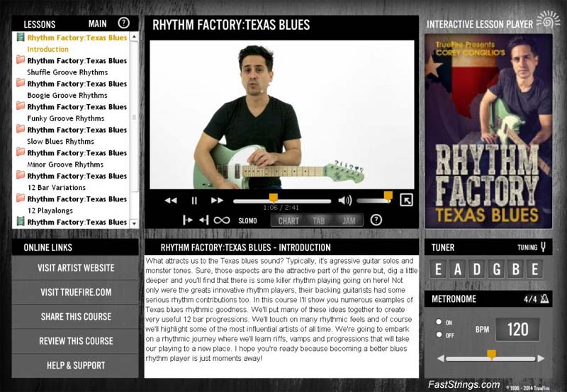
Task: Select Shuffle Groove Rhythms lesson
Action: [x=67, y=72]
